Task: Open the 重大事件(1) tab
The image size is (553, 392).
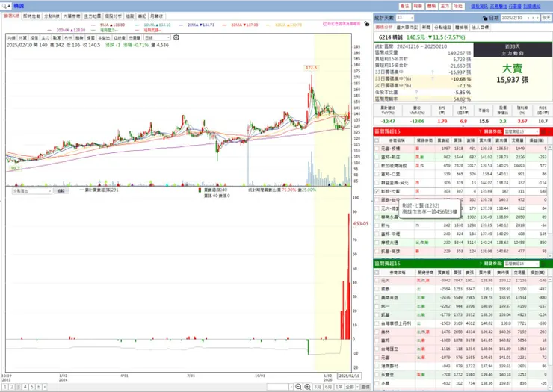Action: tap(407, 27)
